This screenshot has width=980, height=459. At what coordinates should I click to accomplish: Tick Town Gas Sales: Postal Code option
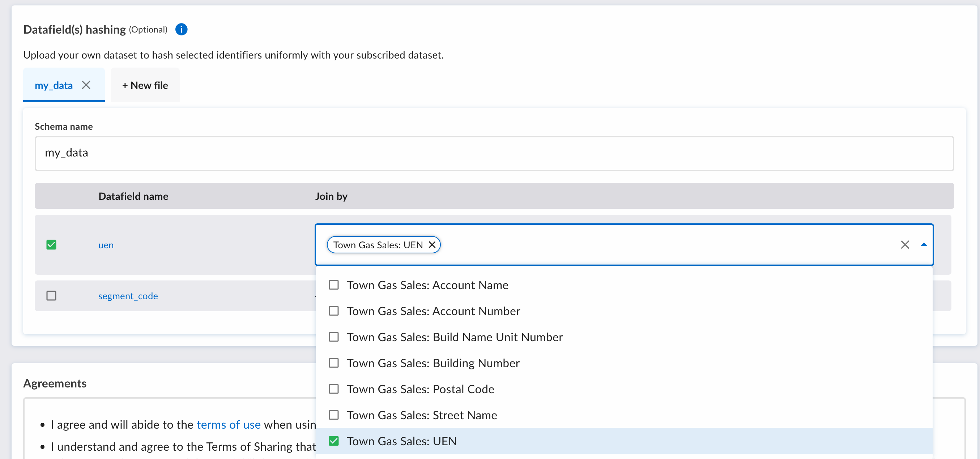tap(334, 389)
